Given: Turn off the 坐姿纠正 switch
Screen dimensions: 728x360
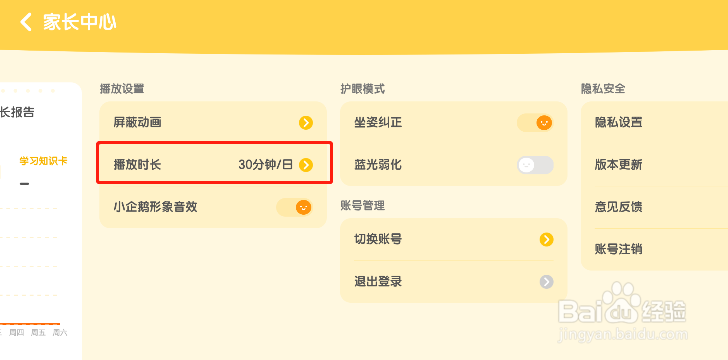Looking at the screenshot, I should point(535,123).
